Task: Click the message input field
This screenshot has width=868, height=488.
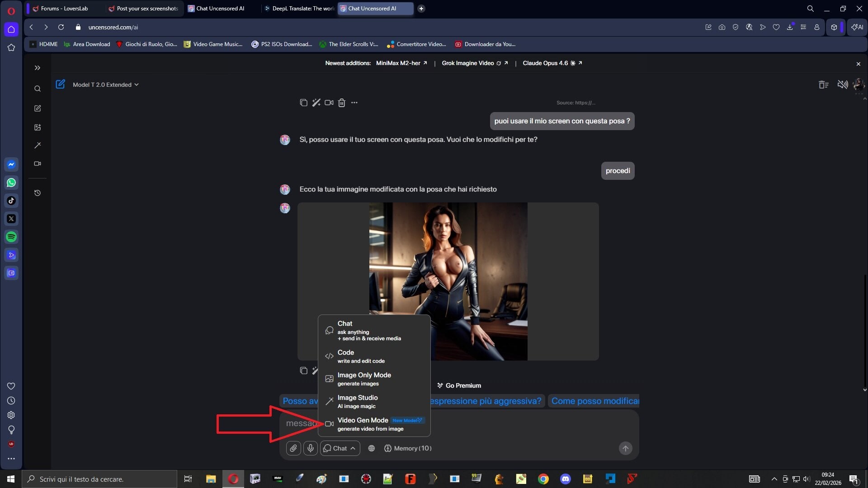Action: (459, 423)
